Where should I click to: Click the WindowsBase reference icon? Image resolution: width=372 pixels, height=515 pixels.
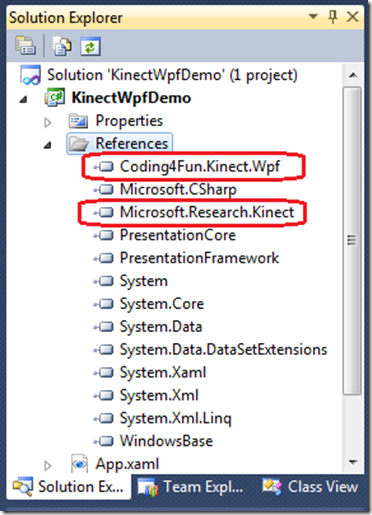point(104,441)
